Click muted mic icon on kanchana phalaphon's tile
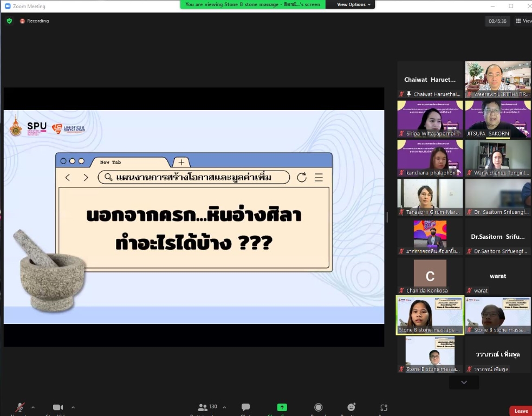The height and width of the screenshot is (416, 532). coord(402,173)
